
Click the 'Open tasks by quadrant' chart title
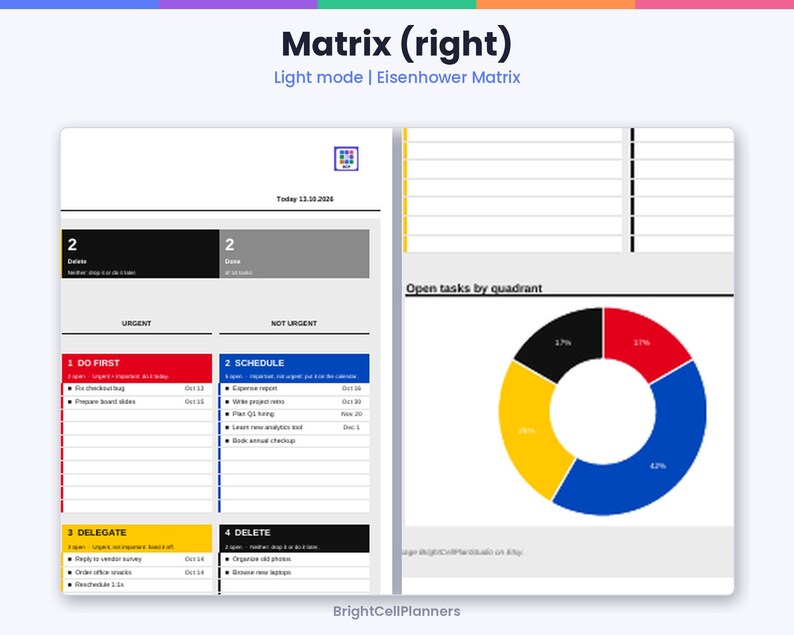click(x=474, y=288)
